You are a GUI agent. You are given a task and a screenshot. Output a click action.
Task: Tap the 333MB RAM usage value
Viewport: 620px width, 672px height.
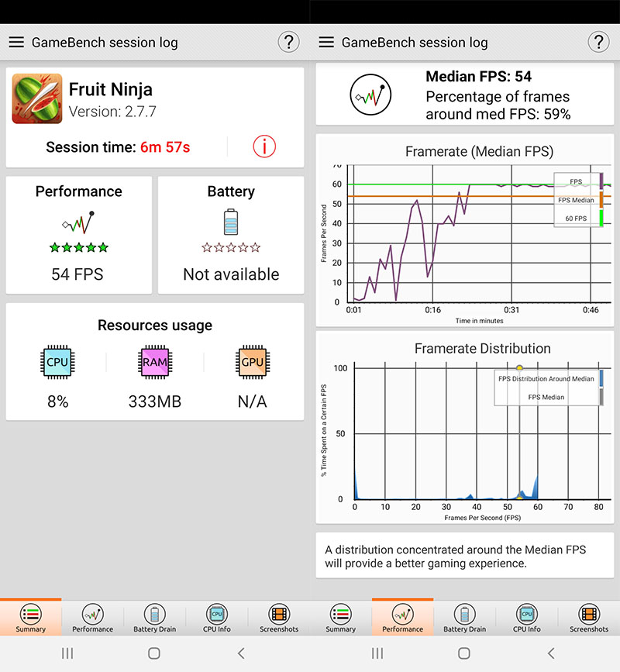point(155,401)
